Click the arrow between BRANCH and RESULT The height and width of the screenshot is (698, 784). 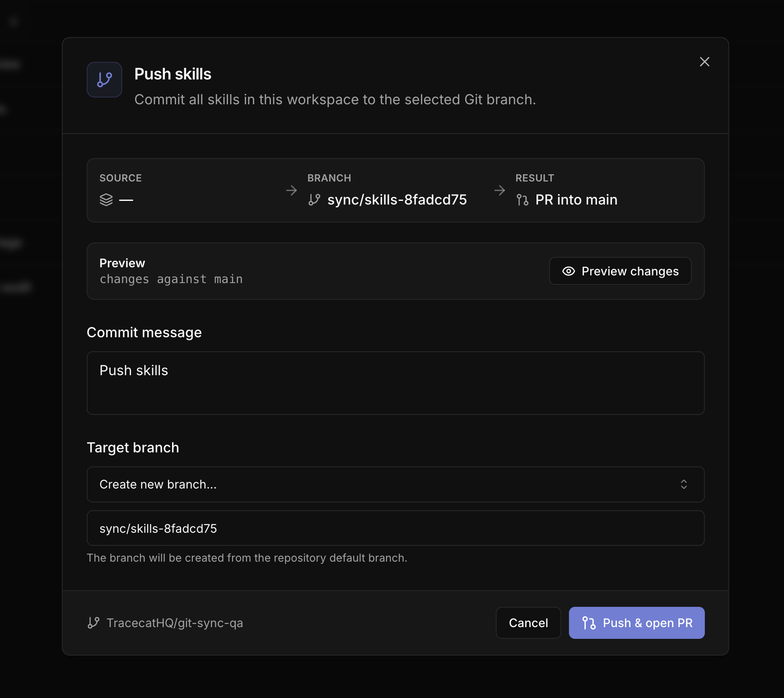(x=499, y=191)
